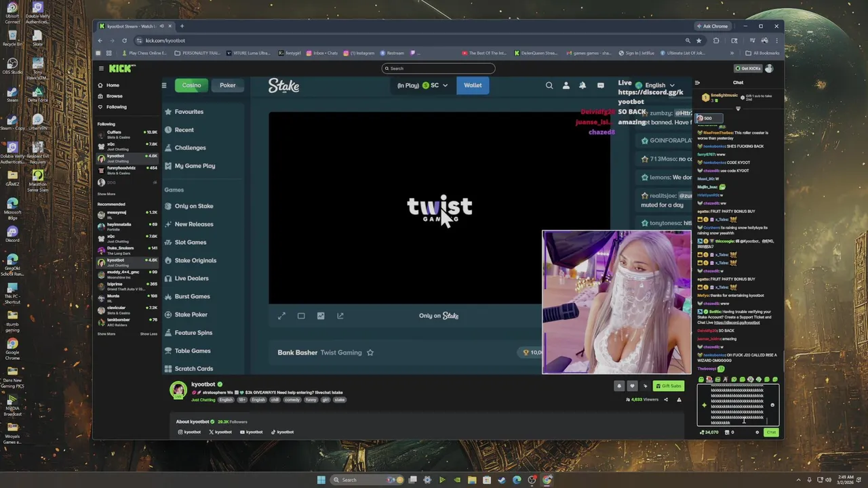Collapse the chat panel
Image resolution: width=868 pixels, height=488 pixels.
[697, 83]
